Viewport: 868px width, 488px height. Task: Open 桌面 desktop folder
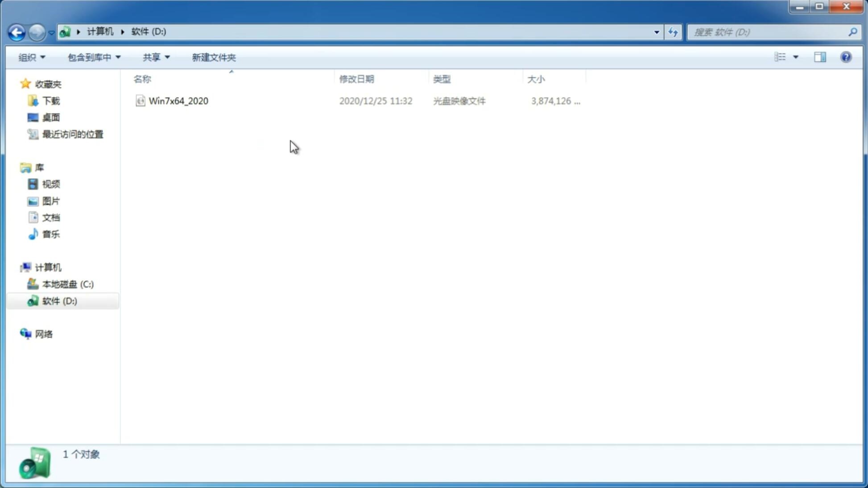pos(51,117)
